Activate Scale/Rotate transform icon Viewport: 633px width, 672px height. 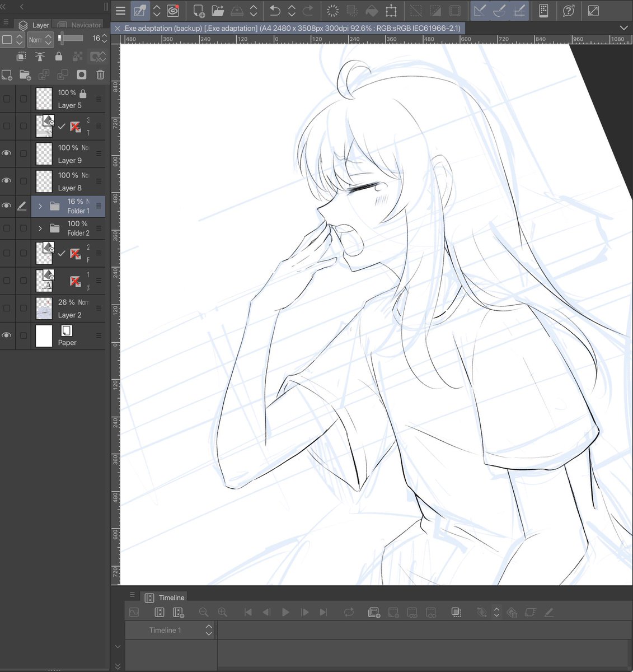point(391,11)
